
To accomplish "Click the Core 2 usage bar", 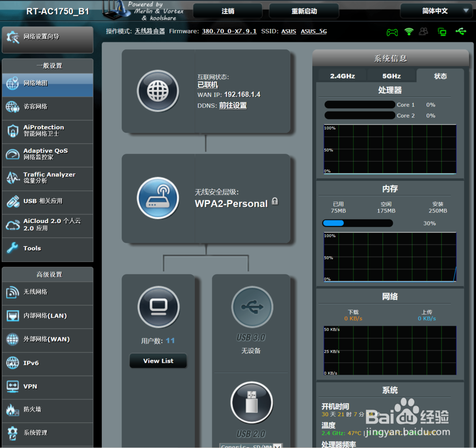I will point(360,115).
